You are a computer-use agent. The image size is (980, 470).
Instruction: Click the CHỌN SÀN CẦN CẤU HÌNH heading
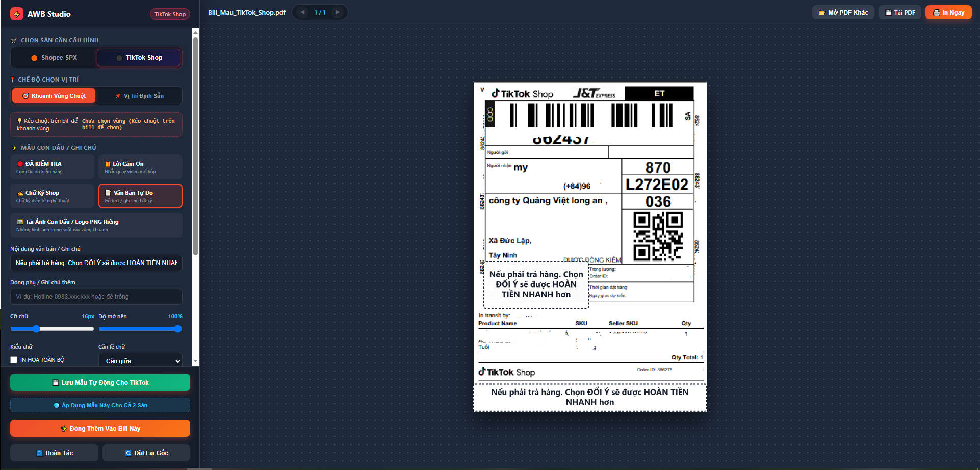60,40
